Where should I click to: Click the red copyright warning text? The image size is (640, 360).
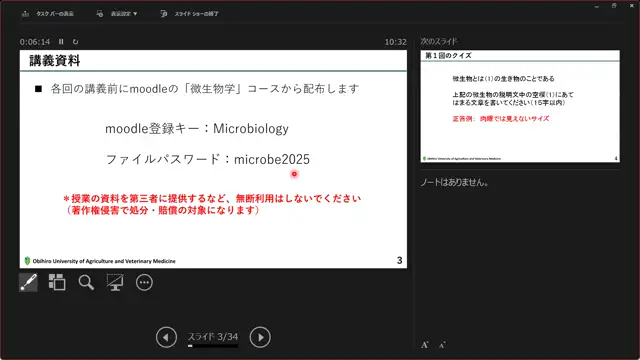coord(212,204)
